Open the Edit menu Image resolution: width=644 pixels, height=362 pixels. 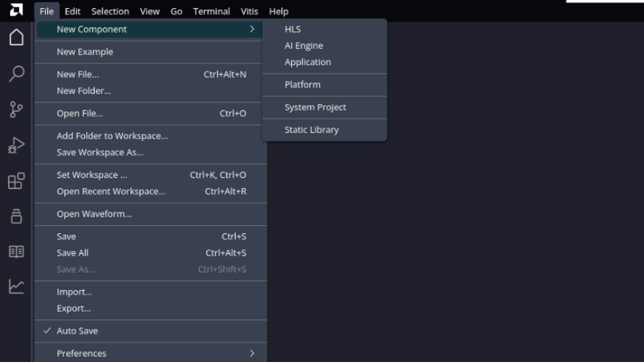click(73, 11)
